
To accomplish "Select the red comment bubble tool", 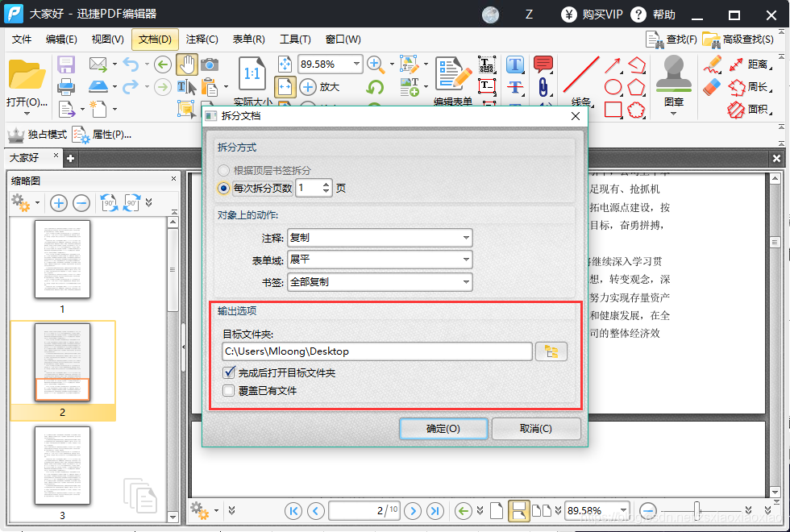I will 543,64.
